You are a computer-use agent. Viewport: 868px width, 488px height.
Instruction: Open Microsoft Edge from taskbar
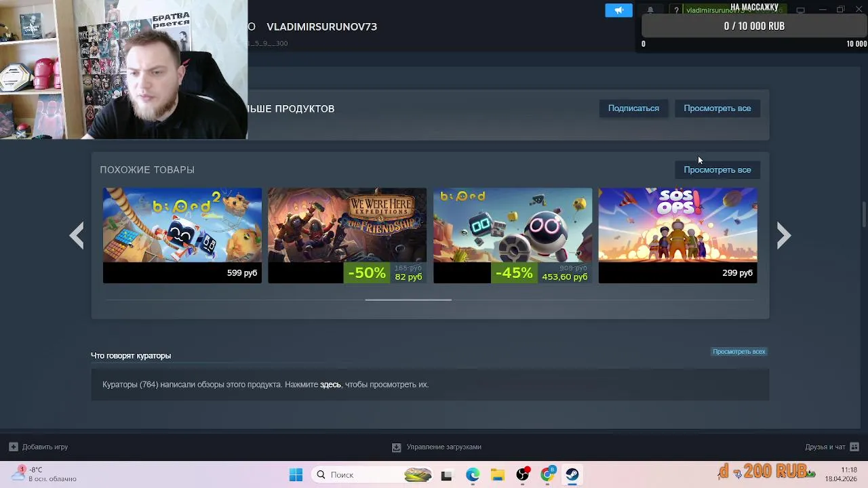[473, 474]
